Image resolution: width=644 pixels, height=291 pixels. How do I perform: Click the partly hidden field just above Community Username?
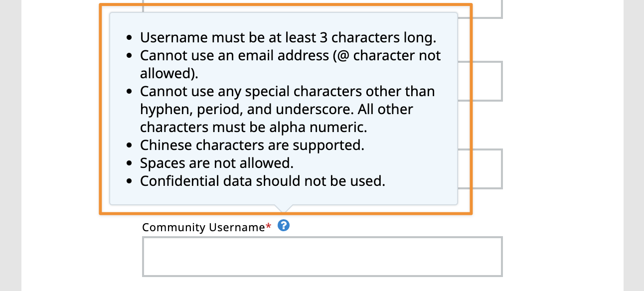[x=486, y=168]
